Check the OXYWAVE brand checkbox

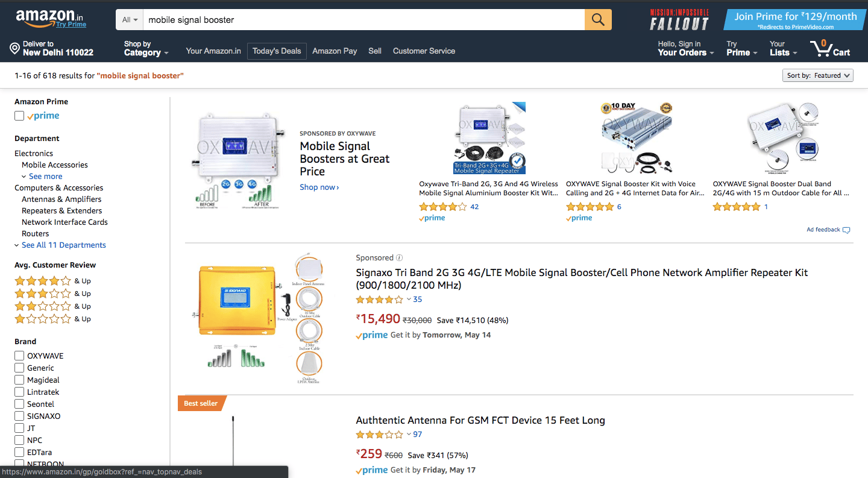pyautogui.click(x=20, y=356)
